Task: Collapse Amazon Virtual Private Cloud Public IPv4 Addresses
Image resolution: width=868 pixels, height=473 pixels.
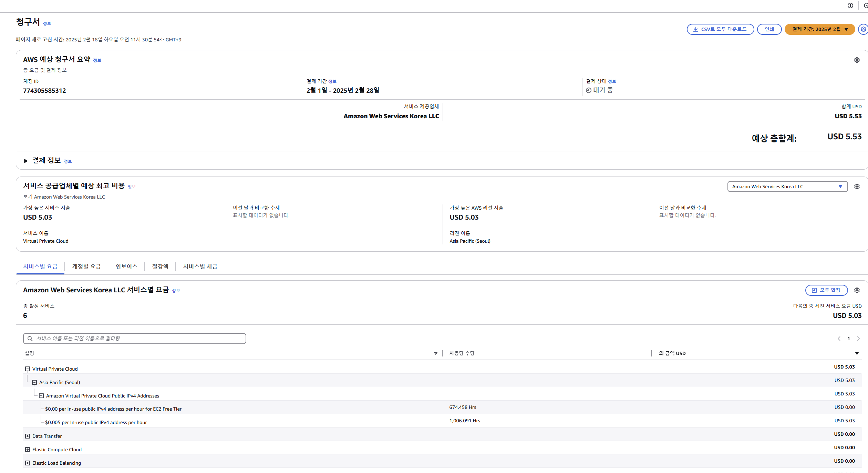Action: 41,396
